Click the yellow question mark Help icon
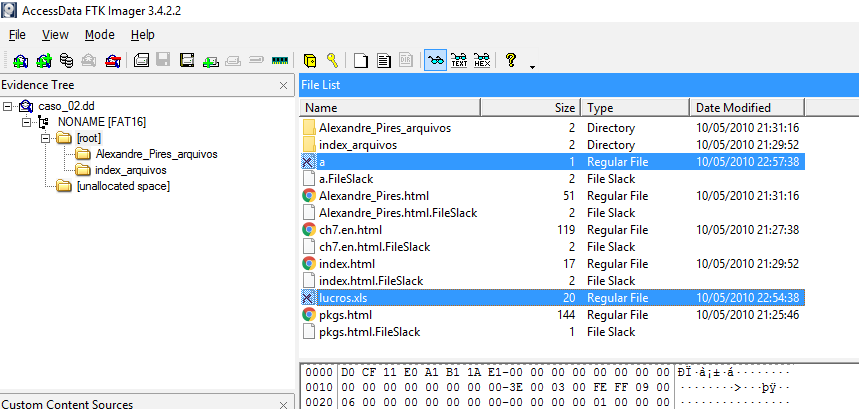 coord(511,60)
